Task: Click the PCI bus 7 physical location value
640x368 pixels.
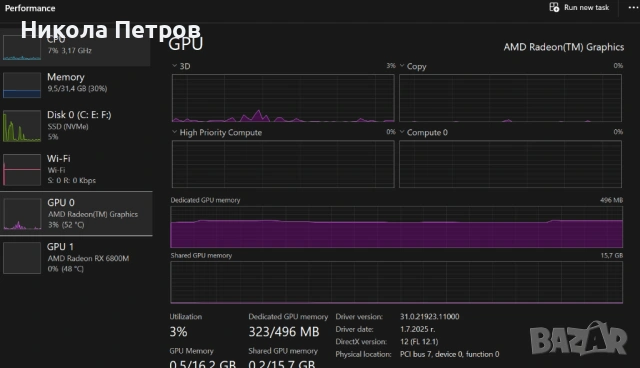Action: click(449, 354)
